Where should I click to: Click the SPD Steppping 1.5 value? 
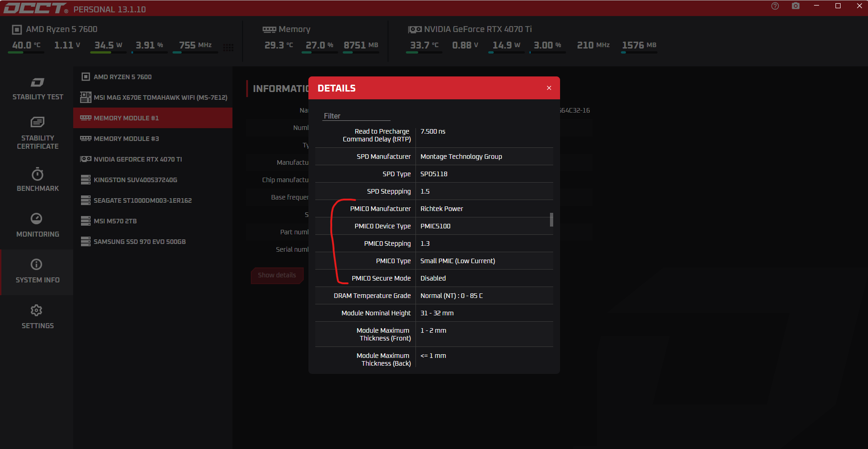click(x=425, y=191)
